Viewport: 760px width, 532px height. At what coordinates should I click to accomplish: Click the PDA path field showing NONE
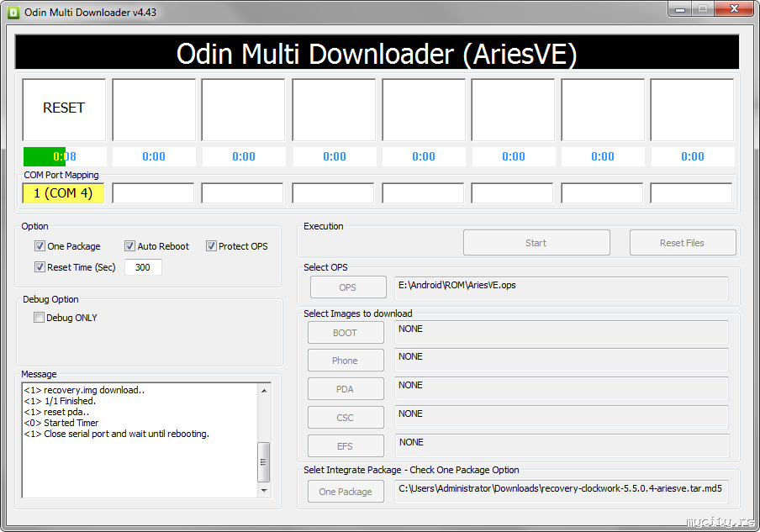coord(562,388)
